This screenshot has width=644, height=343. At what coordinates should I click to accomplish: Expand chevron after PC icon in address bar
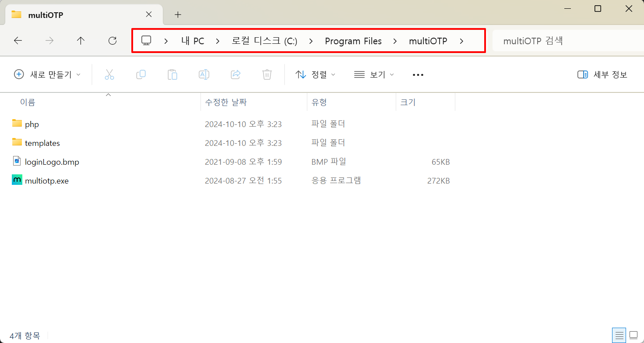(166, 41)
